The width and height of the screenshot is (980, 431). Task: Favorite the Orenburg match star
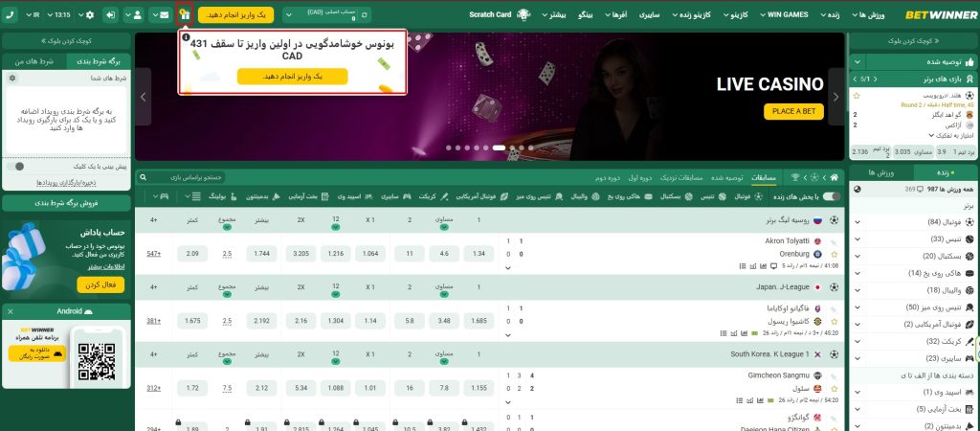click(834, 255)
